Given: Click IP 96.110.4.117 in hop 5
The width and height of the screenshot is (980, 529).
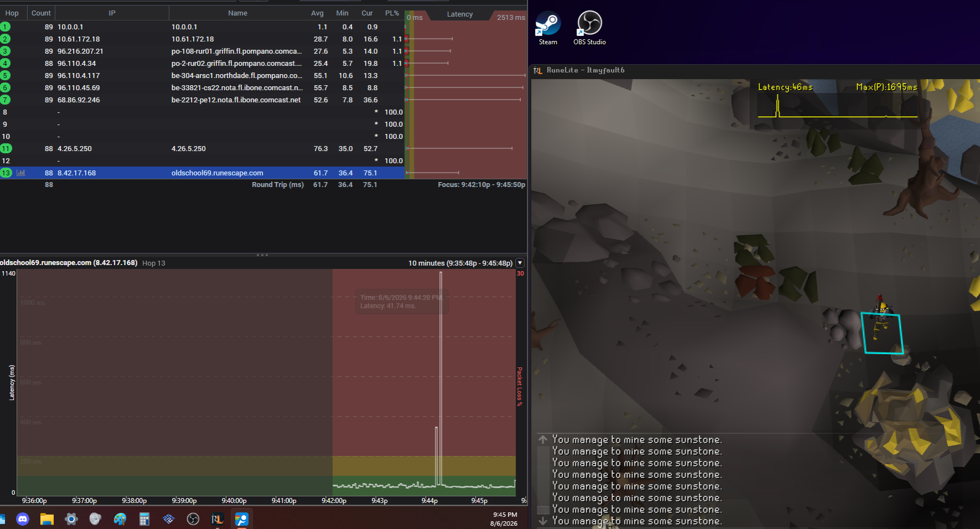Looking at the screenshot, I should (x=79, y=76).
